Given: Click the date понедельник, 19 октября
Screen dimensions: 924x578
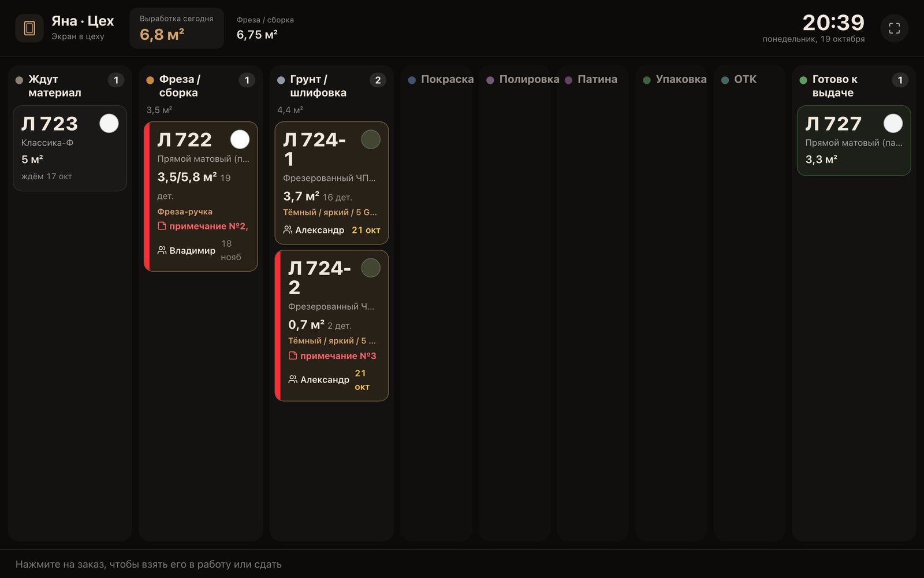Looking at the screenshot, I should coord(814,39).
